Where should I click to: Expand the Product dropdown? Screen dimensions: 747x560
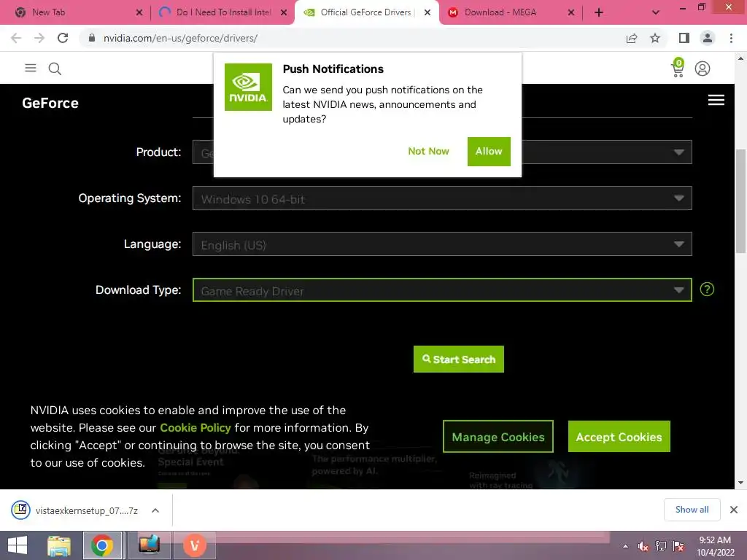pyautogui.click(x=678, y=152)
